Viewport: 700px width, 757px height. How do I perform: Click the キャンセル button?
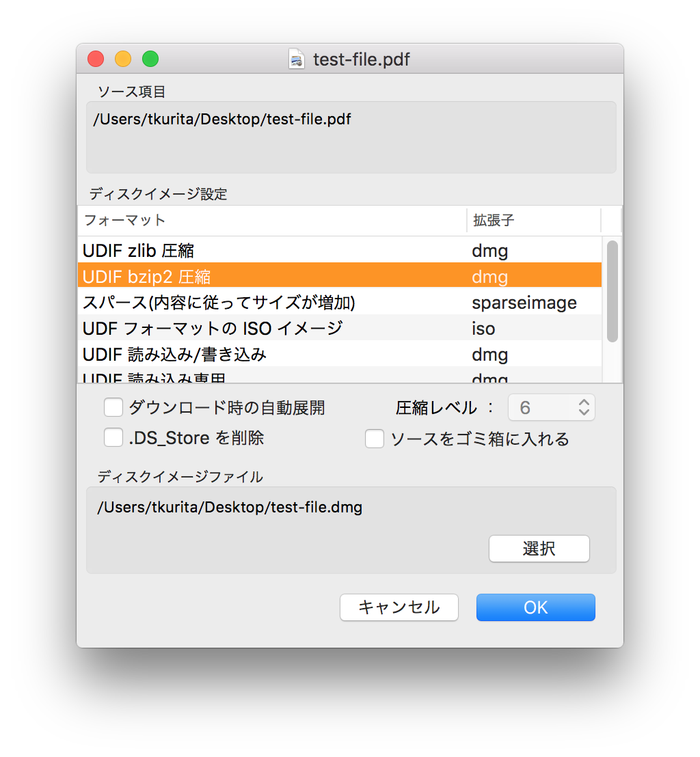click(399, 607)
